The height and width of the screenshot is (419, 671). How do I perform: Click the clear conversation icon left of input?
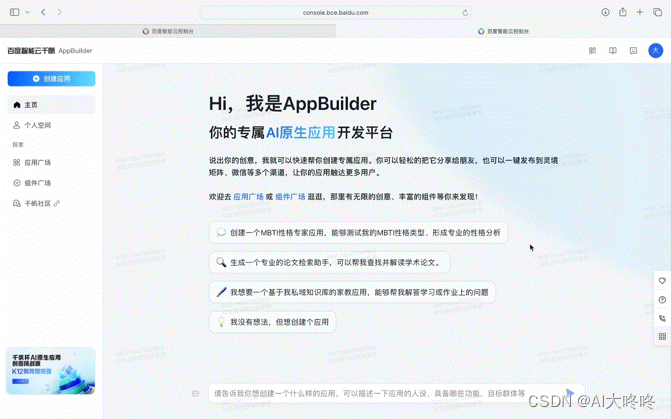(196, 393)
